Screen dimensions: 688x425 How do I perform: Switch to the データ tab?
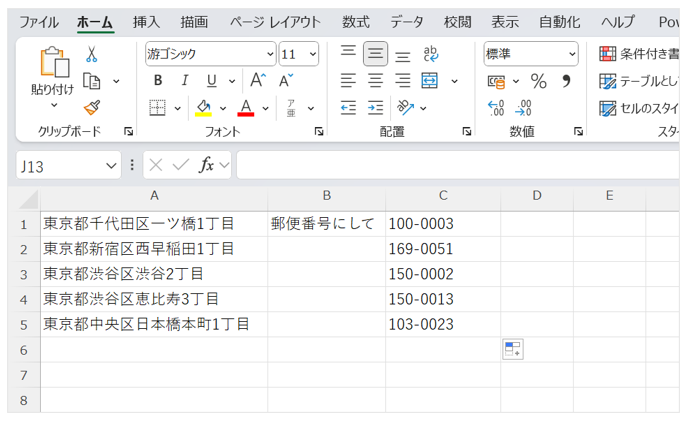407,22
